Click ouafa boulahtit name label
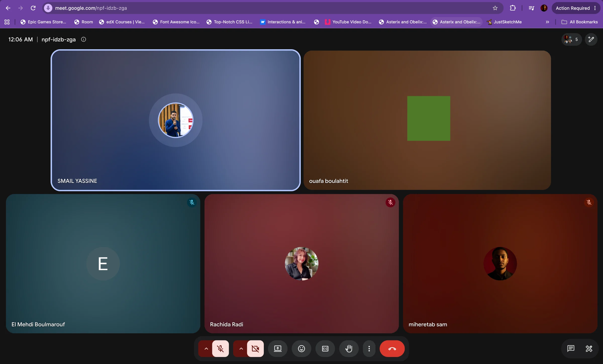The height and width of the screenshot is (364, 603). click(x=328, y=181)
